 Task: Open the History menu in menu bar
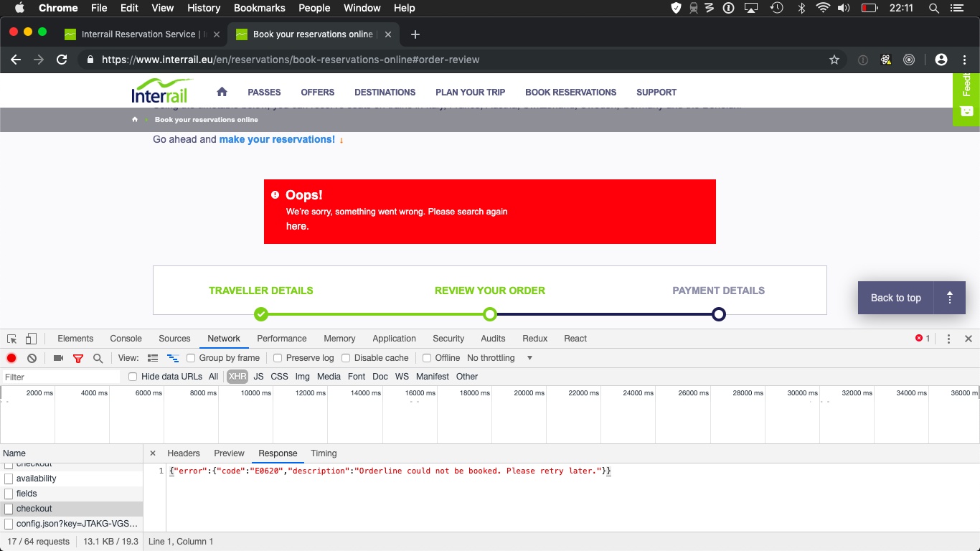point(204,8)
